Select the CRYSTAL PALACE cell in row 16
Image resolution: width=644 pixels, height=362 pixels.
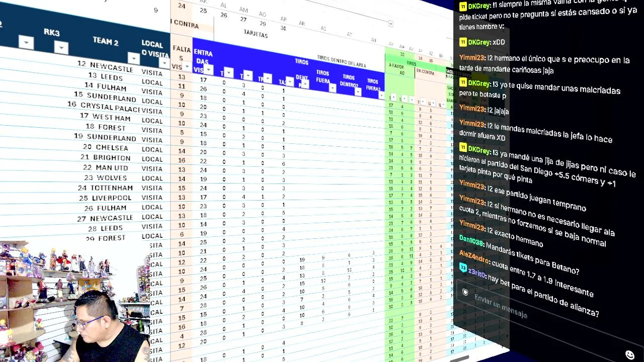click(110, 107)
